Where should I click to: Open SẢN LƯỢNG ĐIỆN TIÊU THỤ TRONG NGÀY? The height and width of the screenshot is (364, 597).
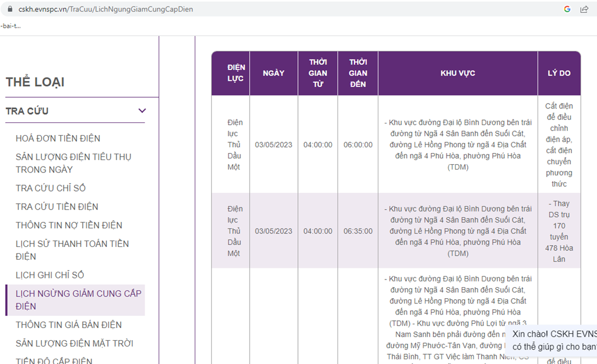(x=73, y=163)
